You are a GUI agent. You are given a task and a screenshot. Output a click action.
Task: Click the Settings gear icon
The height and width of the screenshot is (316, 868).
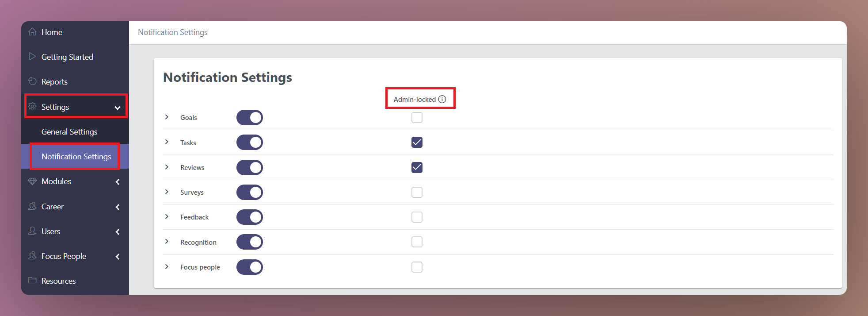click(x=33, y=106)
